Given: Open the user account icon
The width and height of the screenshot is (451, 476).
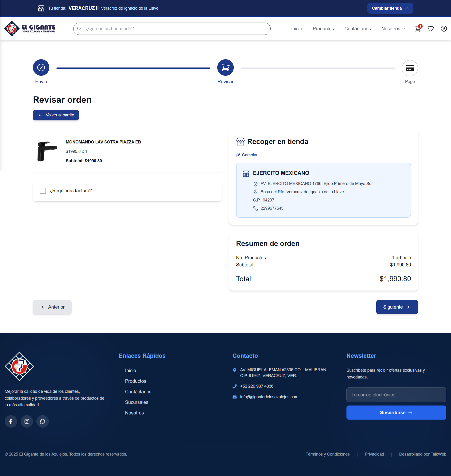Looking at the screenshot, I should click(443, 29).
